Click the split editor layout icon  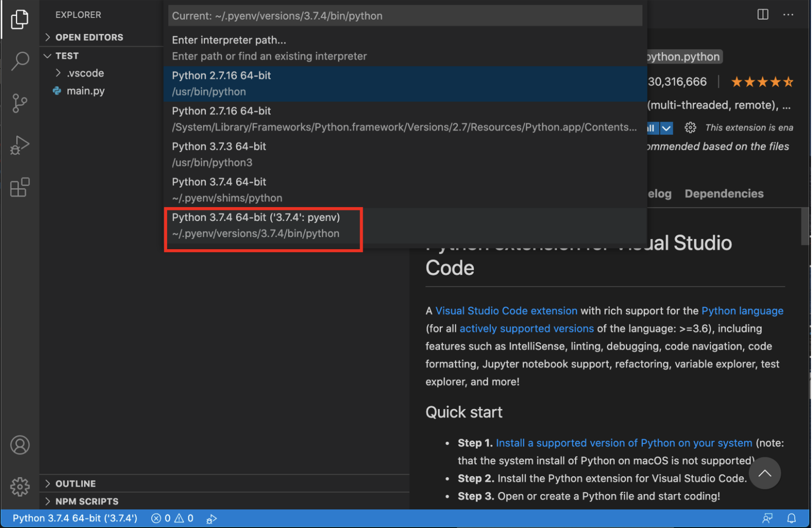click(762, 14)
